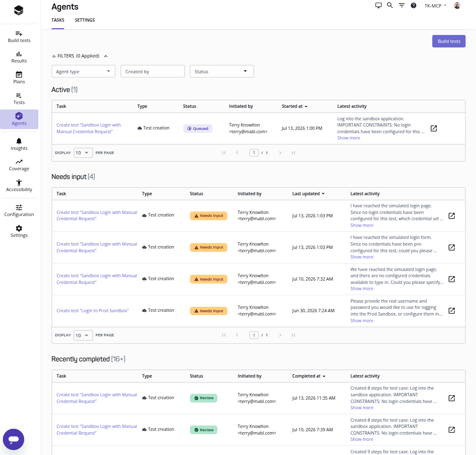476x455 pixels.
Task: Open 'Create test Login to Prod Sandbox' link
Action: [92, 311]
